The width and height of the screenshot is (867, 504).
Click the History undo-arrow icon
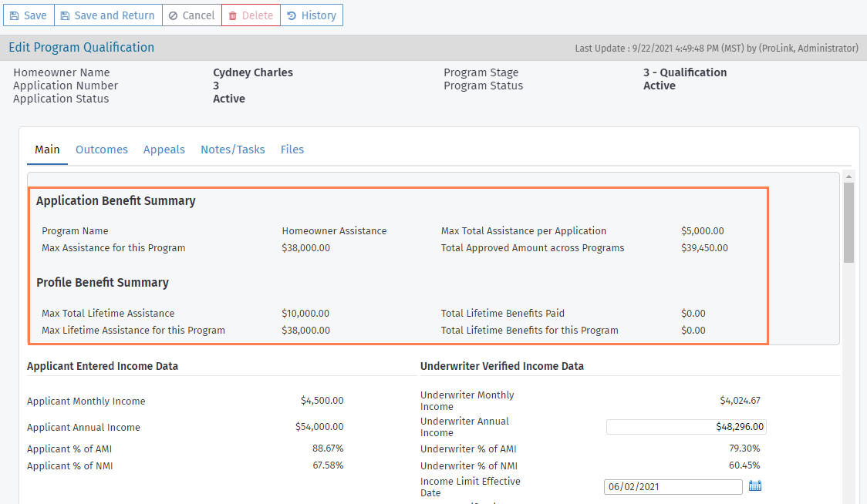click(293, 15)
